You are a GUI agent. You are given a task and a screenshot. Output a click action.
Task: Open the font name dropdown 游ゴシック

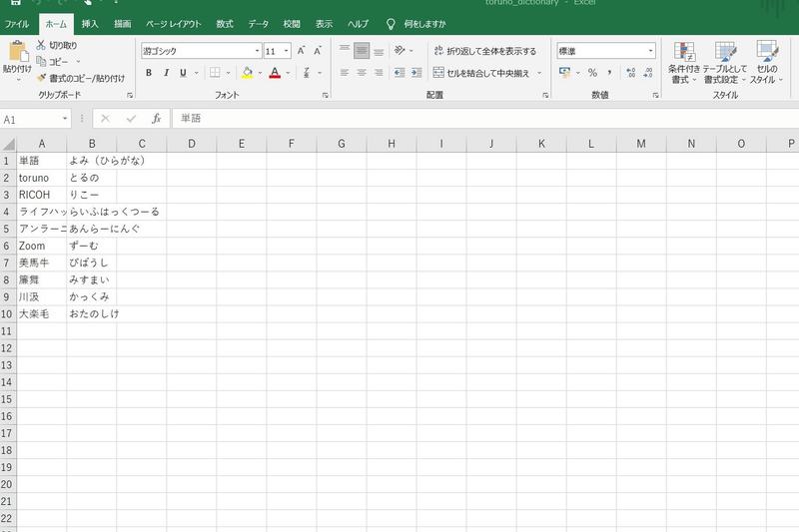[x=258, y=51]
